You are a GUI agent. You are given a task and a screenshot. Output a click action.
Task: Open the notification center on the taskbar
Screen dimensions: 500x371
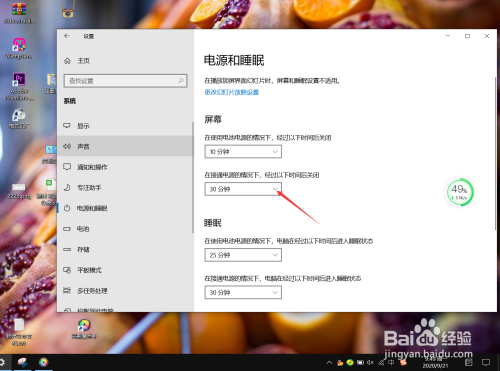pyautogui.click(x=486, y=363)
